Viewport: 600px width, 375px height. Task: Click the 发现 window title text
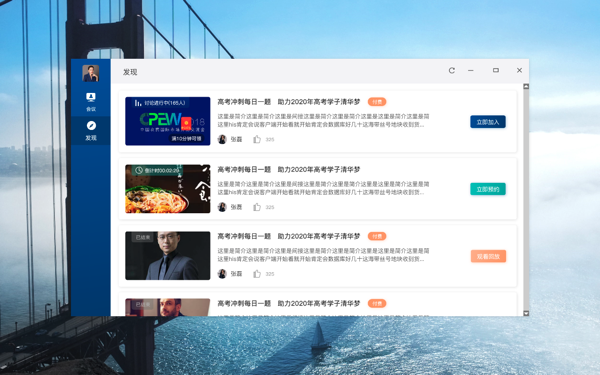pos(130,72)
